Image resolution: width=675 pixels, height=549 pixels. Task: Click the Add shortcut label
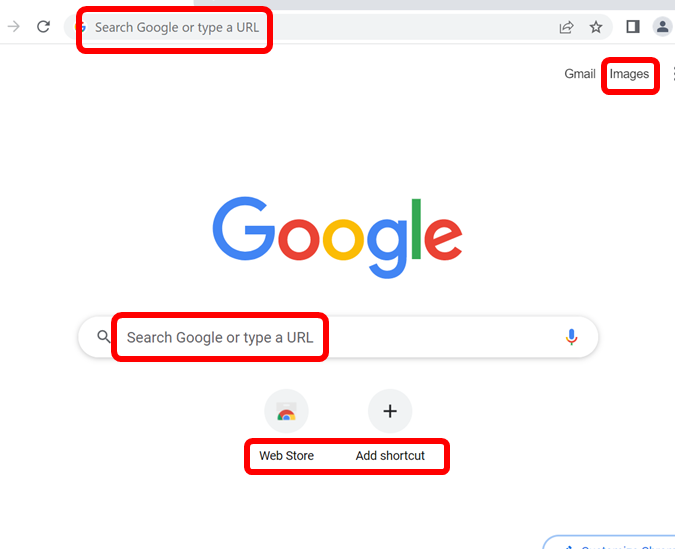point(390,456)
